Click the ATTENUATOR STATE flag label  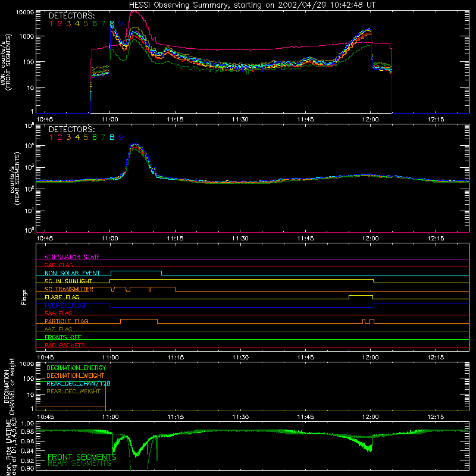72,257
